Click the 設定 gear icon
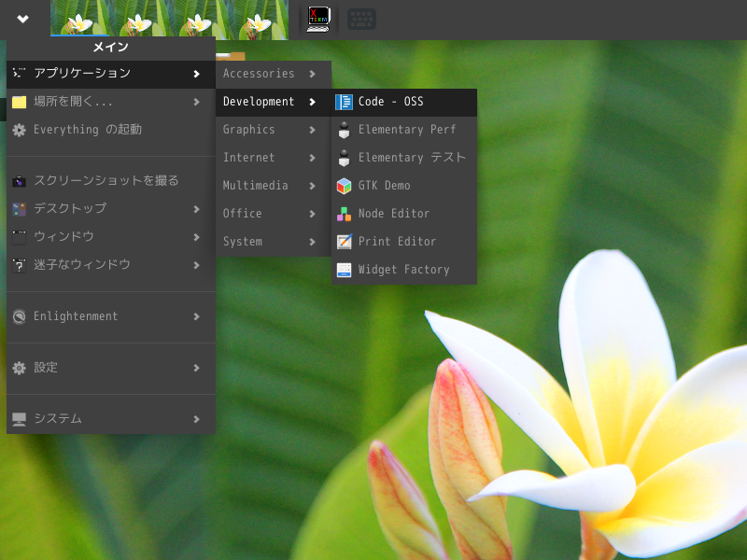 19,368
